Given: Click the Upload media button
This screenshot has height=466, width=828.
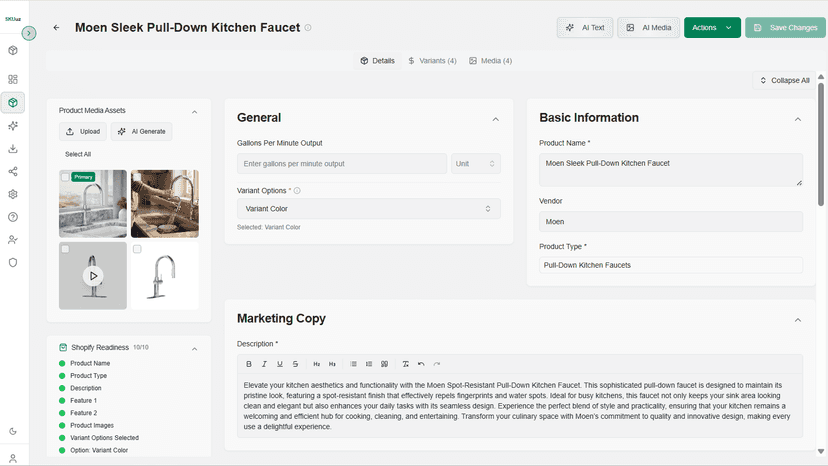Looking at the screenshot, I should (83, 132).
